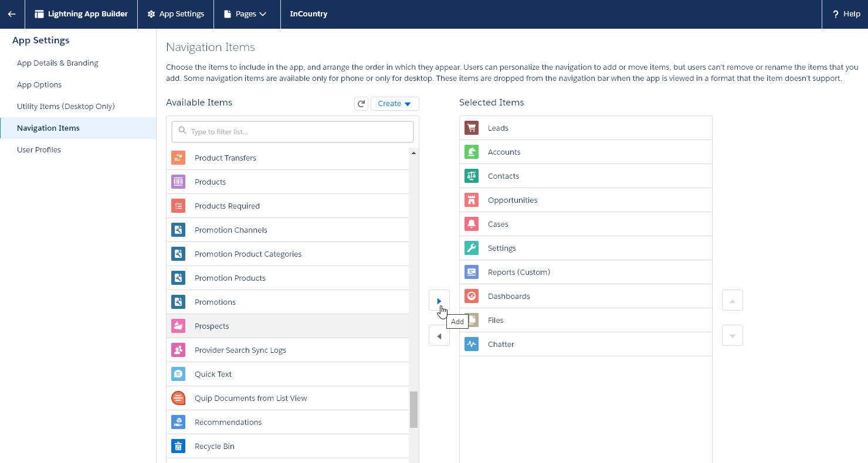Click the Promotion Channels icon

pyautogui.click(x=178, y=230)
